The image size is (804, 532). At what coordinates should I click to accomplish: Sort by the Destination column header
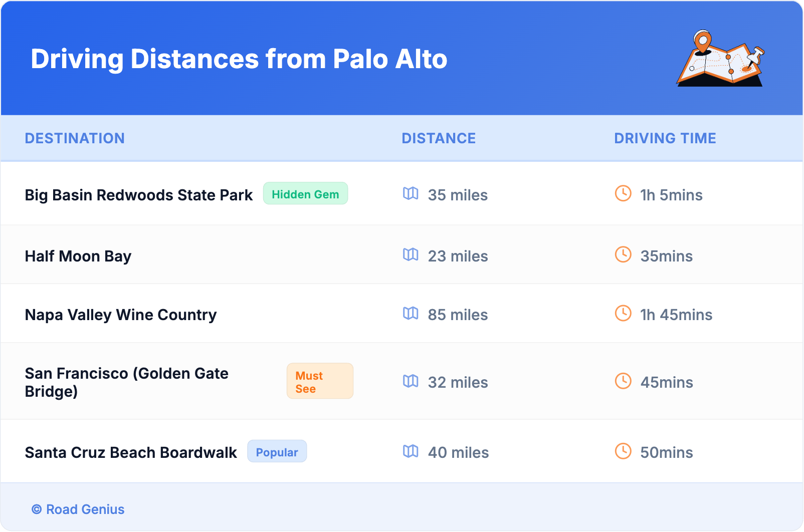(75, 138)
